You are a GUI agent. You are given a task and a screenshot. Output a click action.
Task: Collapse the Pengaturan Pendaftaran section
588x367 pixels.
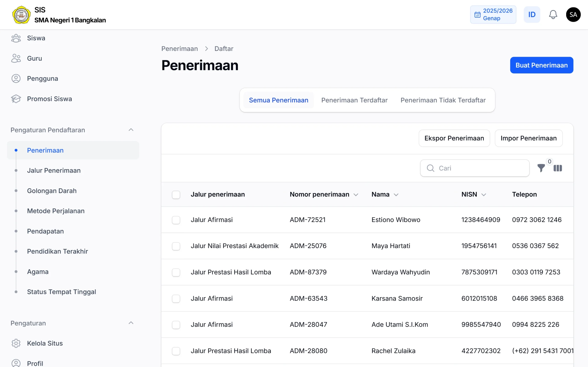coord(131,130)
